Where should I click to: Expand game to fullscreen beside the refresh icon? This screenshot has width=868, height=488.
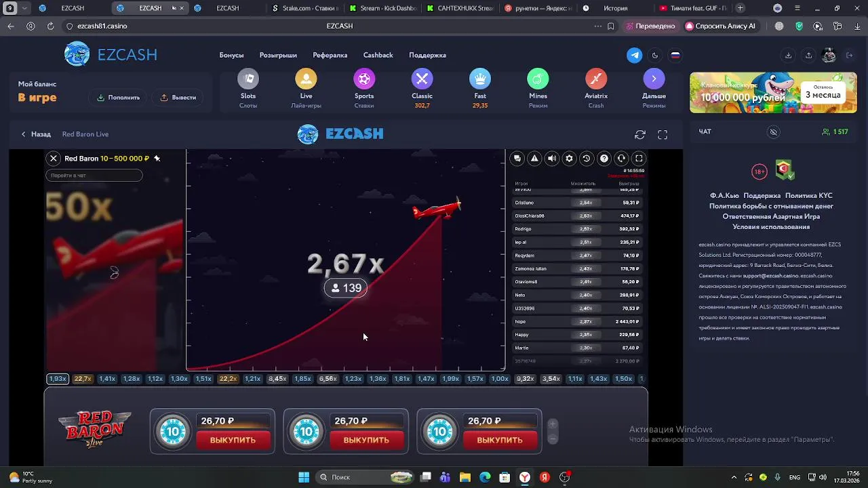(x=663, y=135)
